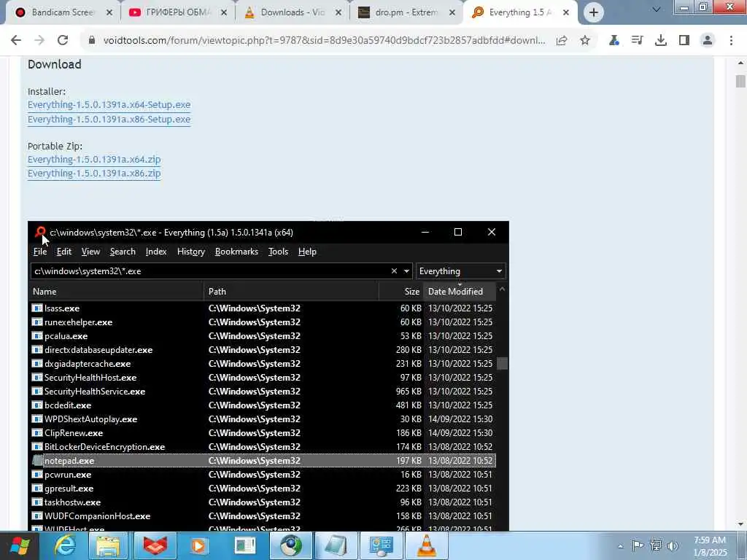Click the browser address bar URL

point(324,41)
